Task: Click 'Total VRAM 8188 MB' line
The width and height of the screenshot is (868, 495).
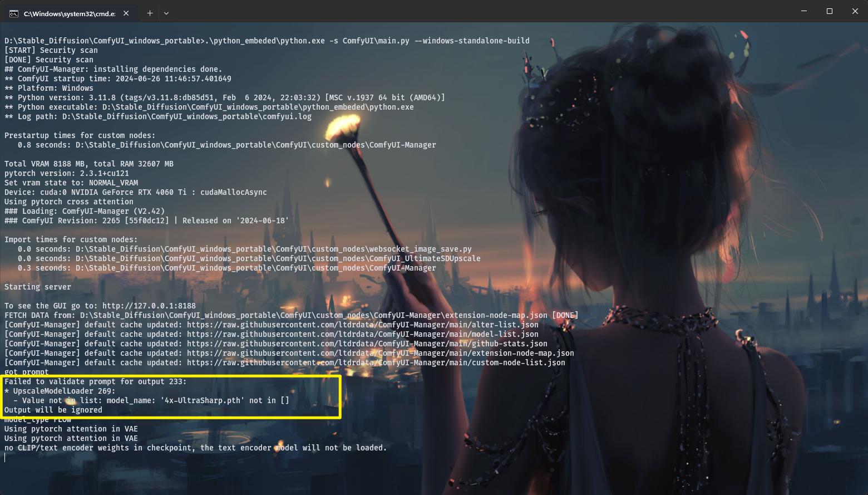Action: (89, 164)
